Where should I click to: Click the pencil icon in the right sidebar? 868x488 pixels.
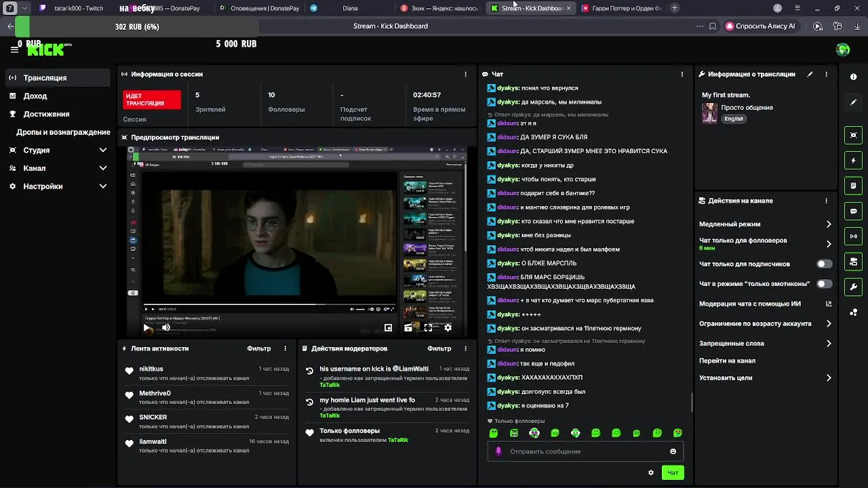[853, 102]
